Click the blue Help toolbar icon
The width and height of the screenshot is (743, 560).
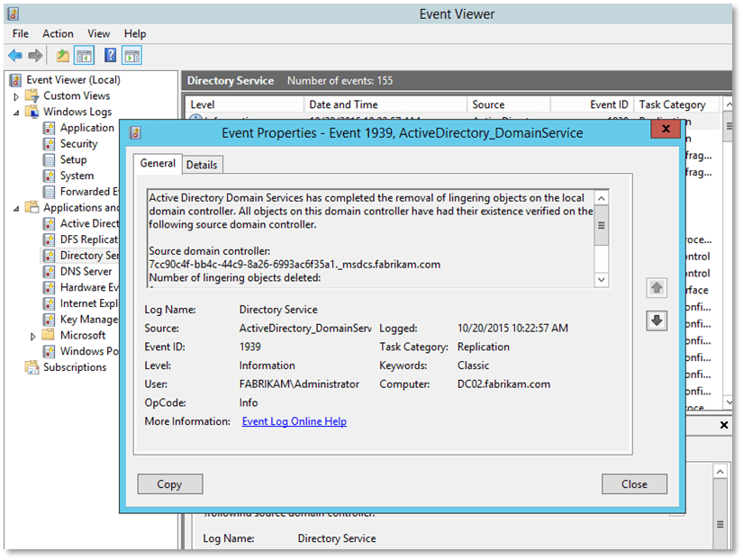click(110, 56)
